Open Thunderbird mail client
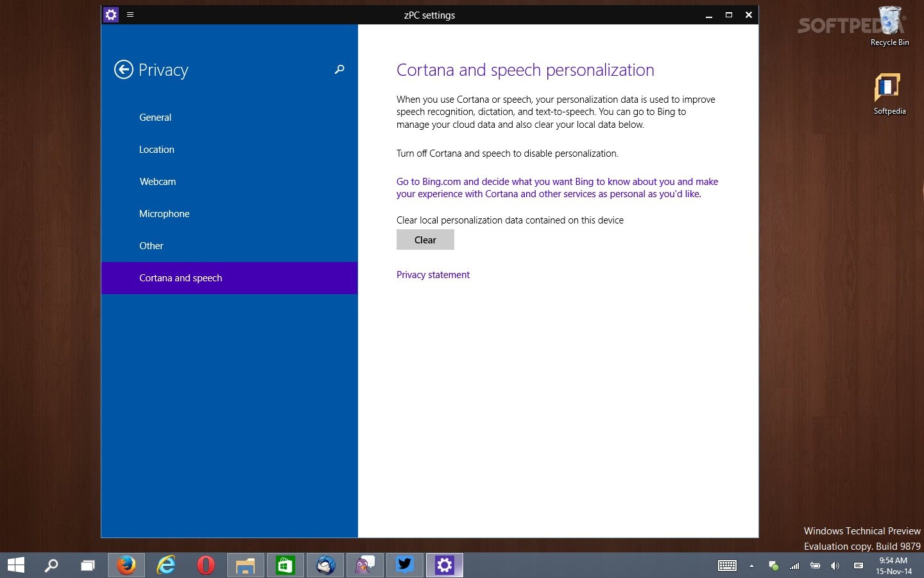 coord(325,565)
